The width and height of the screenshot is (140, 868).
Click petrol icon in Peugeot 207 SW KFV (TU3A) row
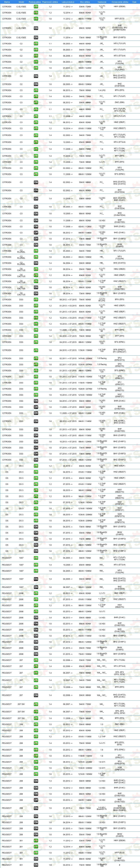pyautogui.click(x=36, y=704)
